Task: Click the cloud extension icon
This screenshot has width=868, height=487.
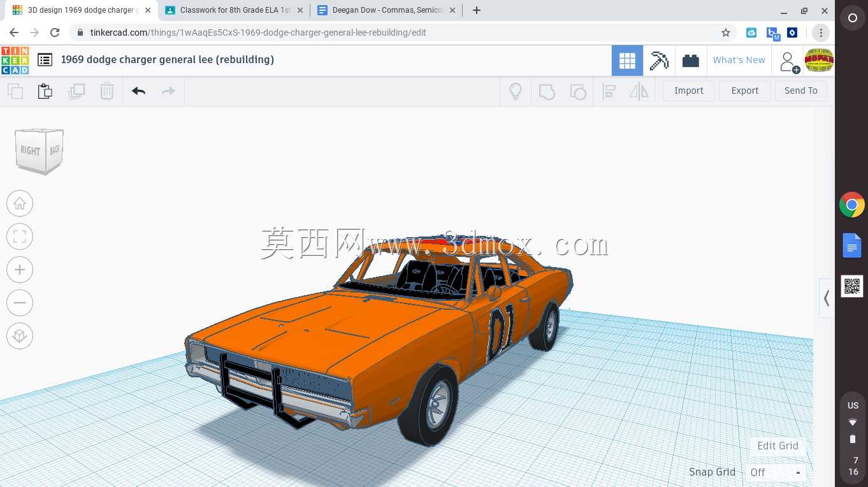Action: coord(751,33)
